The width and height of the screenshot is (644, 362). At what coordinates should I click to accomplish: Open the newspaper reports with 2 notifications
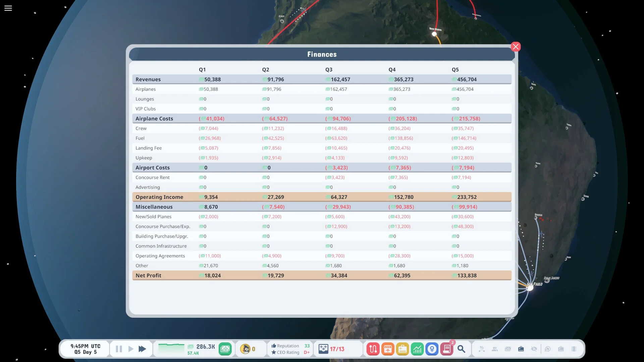(x=446, y=349)
